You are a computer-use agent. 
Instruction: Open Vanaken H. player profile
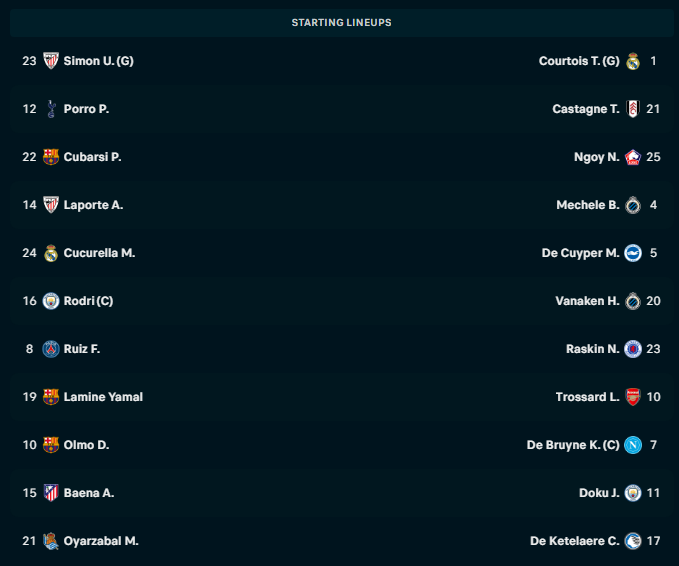[x=587, y=301]
